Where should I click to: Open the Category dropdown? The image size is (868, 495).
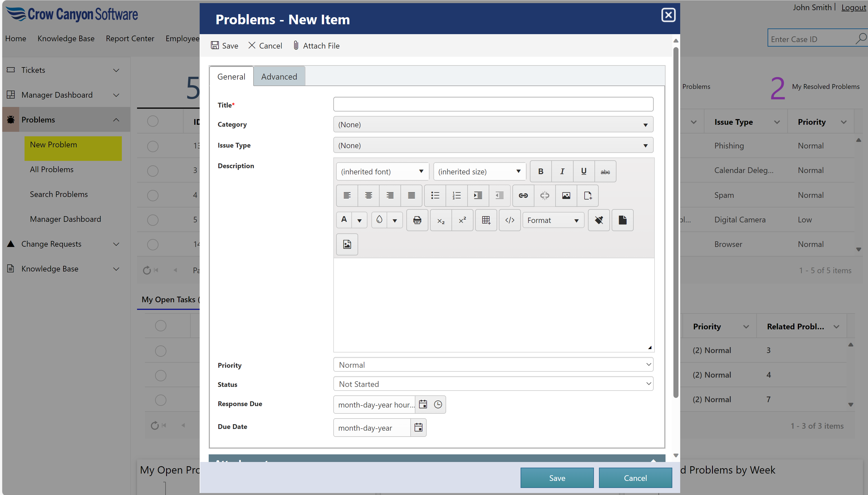tap(493, 125)
